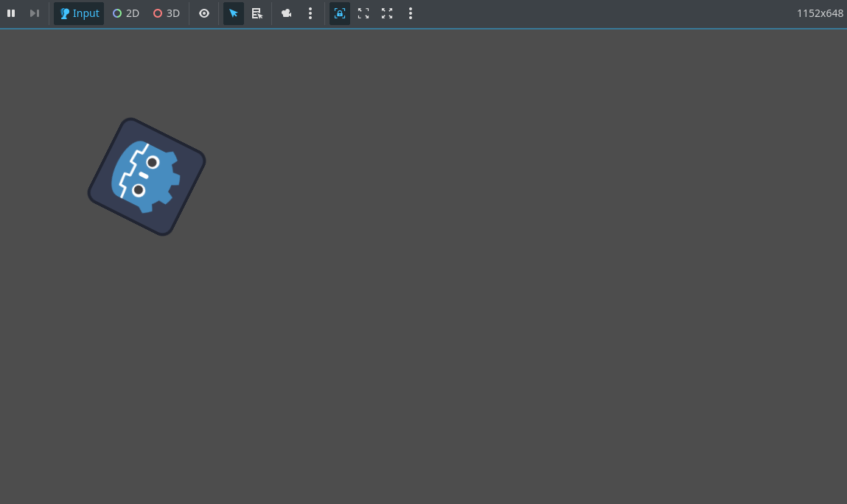Activate the arrow select tool
847x504 pixels.
click(x=234, y=13)
